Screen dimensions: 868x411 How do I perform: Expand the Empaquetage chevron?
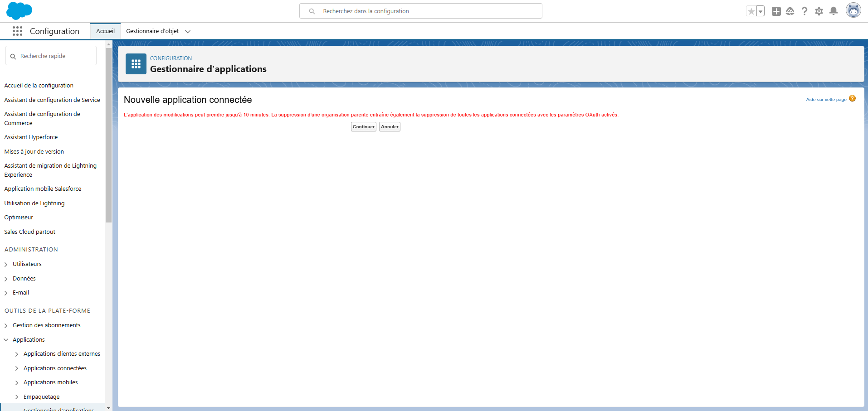pos(17,397)
